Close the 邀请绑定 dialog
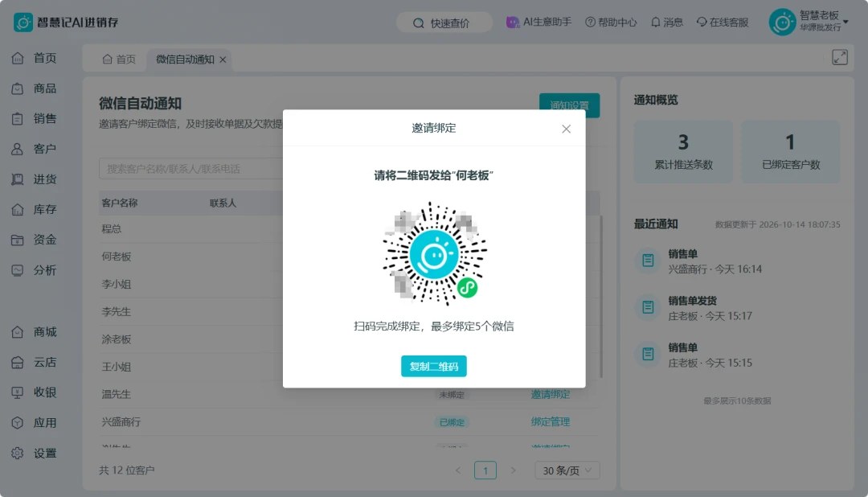 pos(566,129)
